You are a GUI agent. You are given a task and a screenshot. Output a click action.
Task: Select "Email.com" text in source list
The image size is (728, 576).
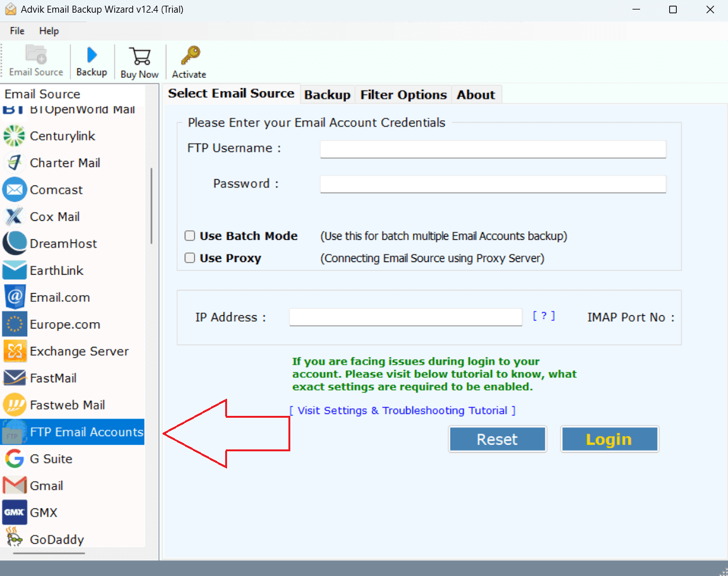click(x=60, y=297)
